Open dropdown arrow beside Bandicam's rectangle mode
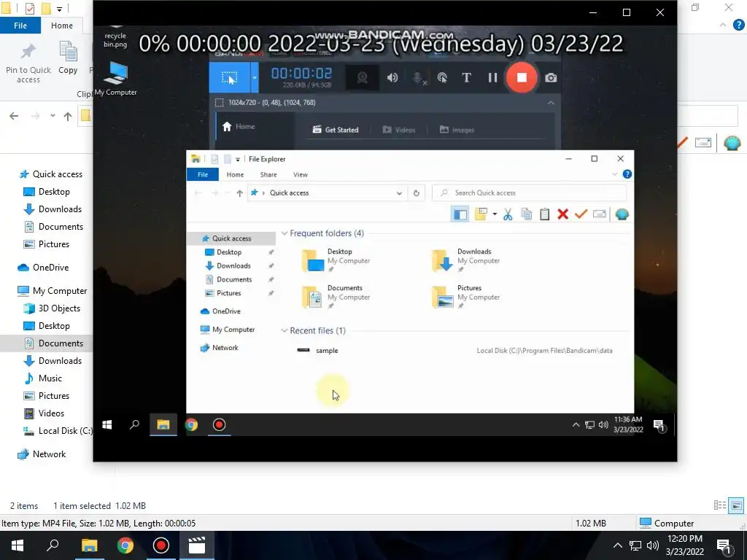 coord(255,77)
